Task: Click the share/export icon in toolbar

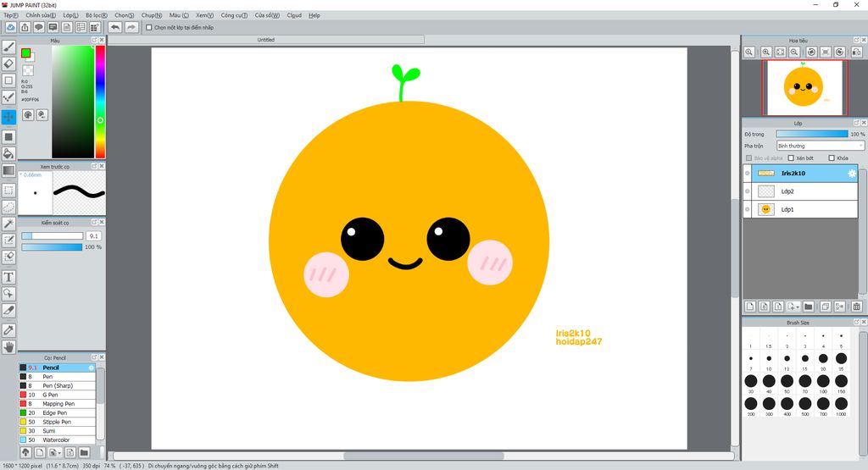Action: (x=25, y=27)
